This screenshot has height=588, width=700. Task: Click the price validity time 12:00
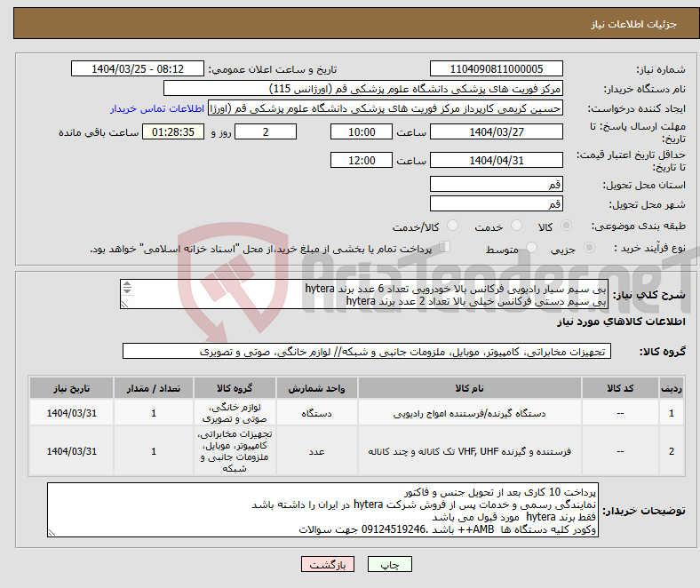[x=362, y=160]
